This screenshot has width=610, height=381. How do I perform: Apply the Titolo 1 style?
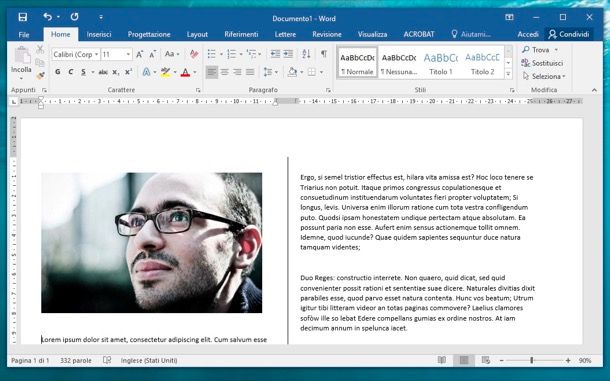[x=440, y=63]
